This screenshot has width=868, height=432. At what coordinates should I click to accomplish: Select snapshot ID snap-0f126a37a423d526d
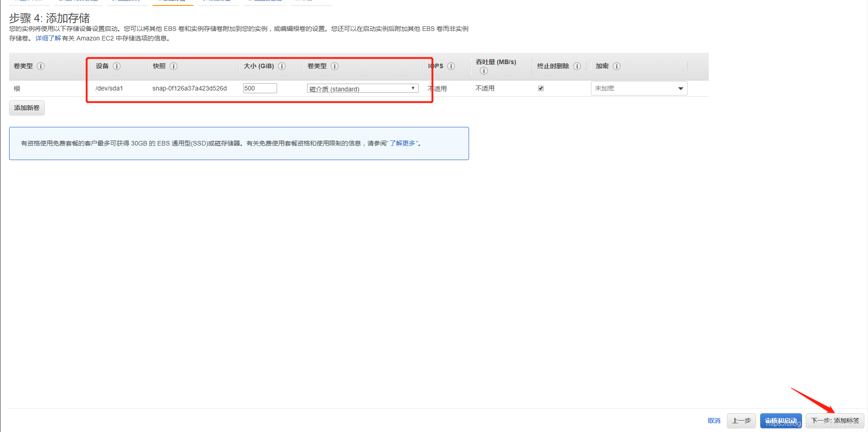click(x=190, y=88)
